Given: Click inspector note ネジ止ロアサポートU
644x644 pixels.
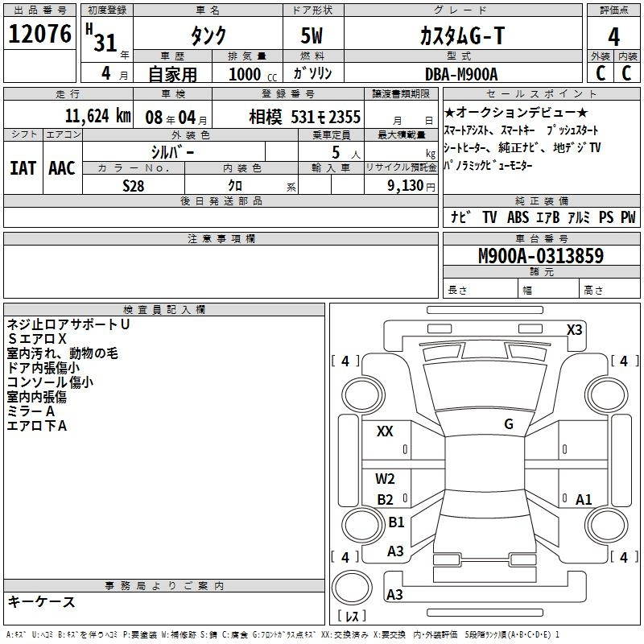Looking at the screenshot, I should pos(68,324).
